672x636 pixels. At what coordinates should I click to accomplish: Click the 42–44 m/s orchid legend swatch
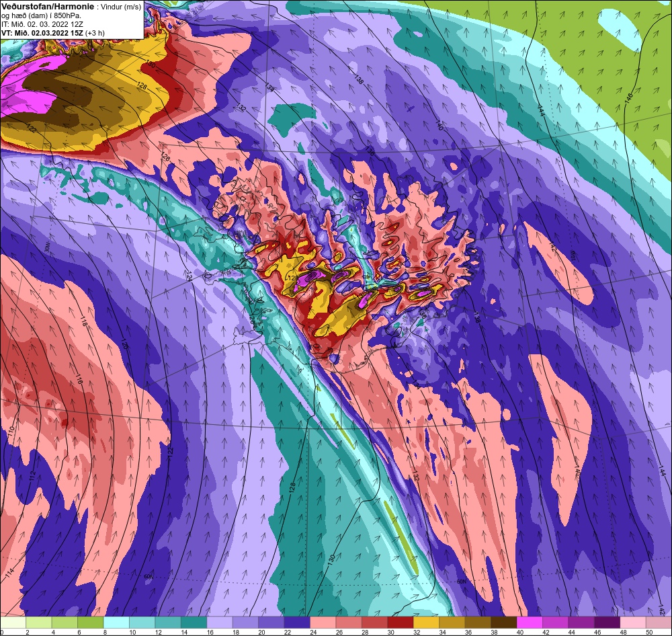[556, 623]
